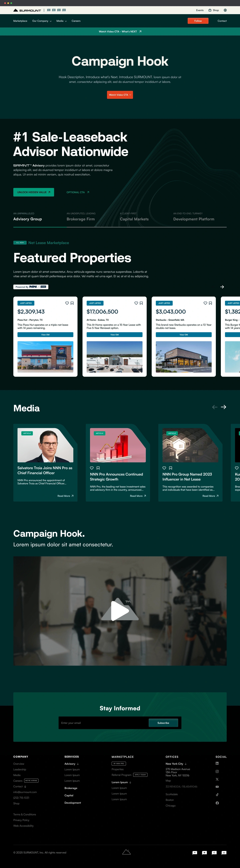The height and width of the screenshot is (868, 240).
Task: Like the 2023 Influencer in Net Lease article
Action: tap(164, 468)
